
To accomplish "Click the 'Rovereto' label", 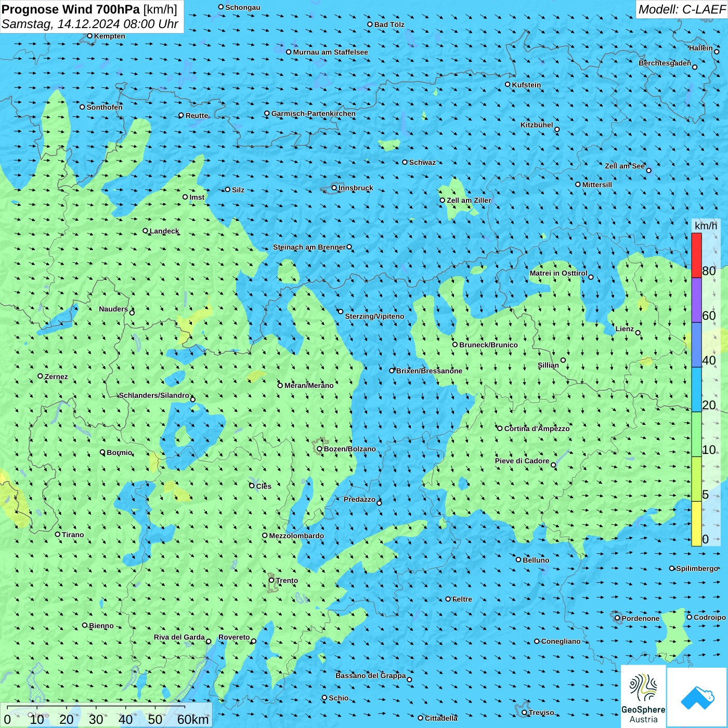I will click(234, 637).
